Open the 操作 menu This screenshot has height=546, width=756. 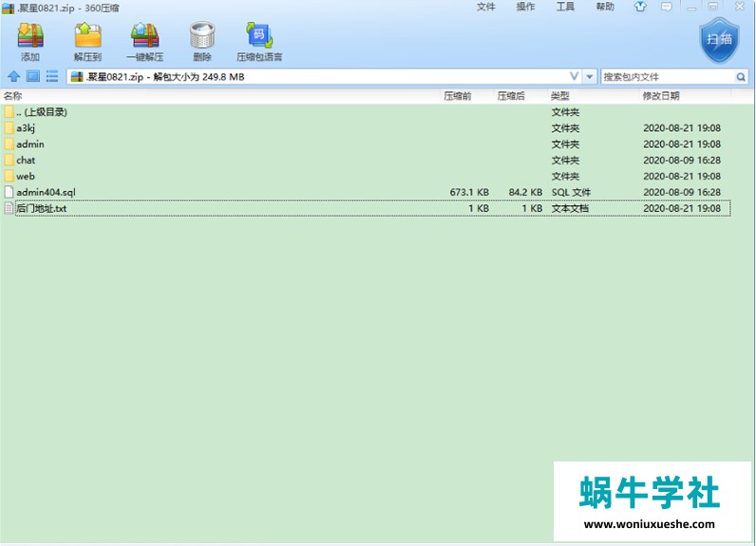[525, 7]
